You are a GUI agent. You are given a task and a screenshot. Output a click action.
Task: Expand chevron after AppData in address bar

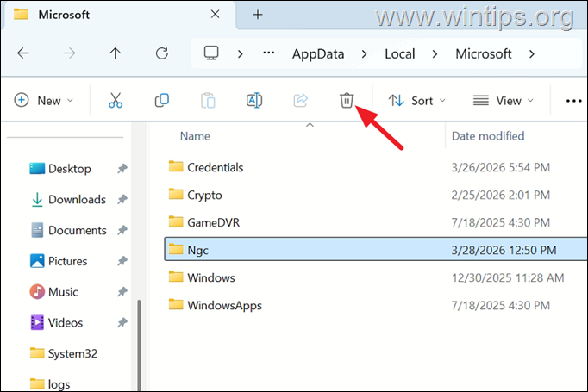pos(364,54)
